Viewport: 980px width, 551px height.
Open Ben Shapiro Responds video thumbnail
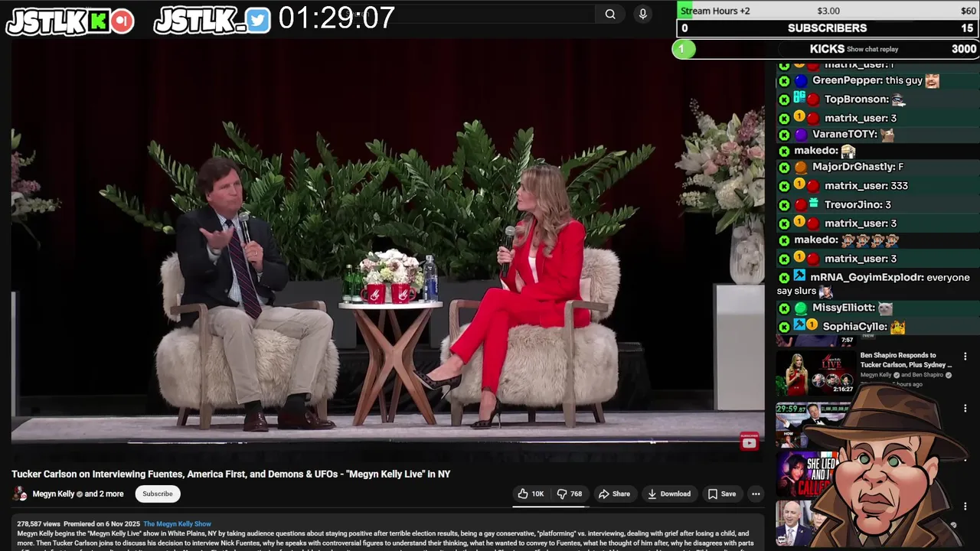tap(816, 373)
